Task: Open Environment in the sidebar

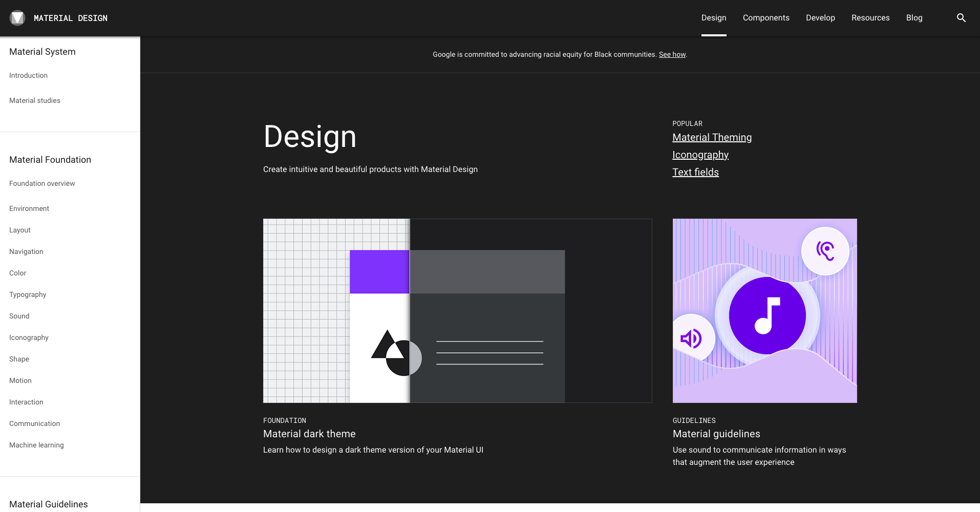Action: pyautogui.click(x=29, y=208)
